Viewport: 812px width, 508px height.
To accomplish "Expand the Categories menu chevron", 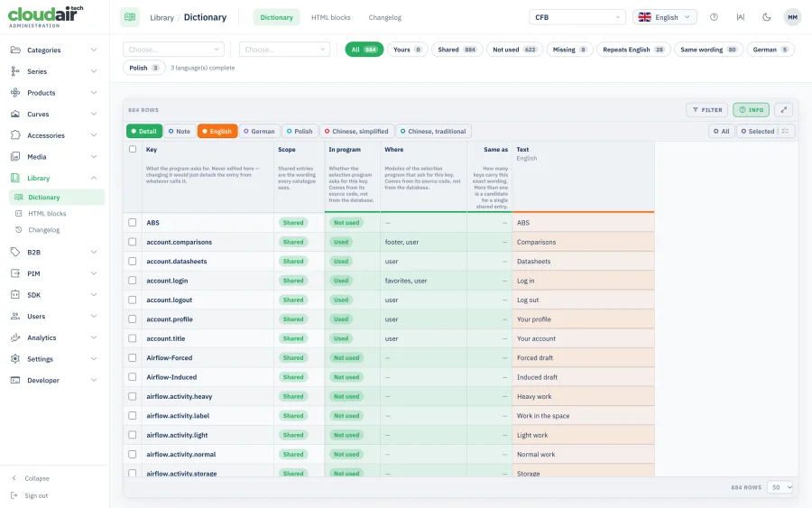I will pos(94,50).
